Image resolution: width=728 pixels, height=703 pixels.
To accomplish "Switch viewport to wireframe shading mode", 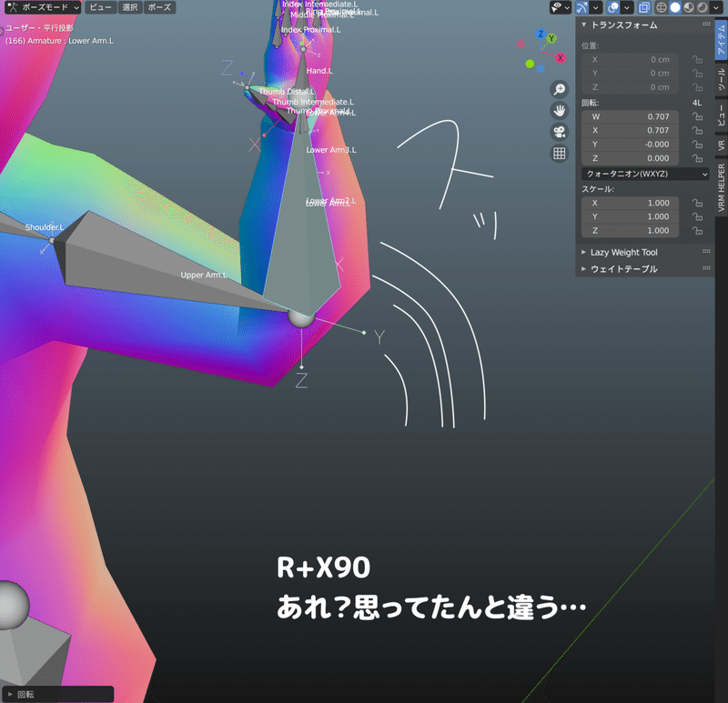I will (662, 9).
